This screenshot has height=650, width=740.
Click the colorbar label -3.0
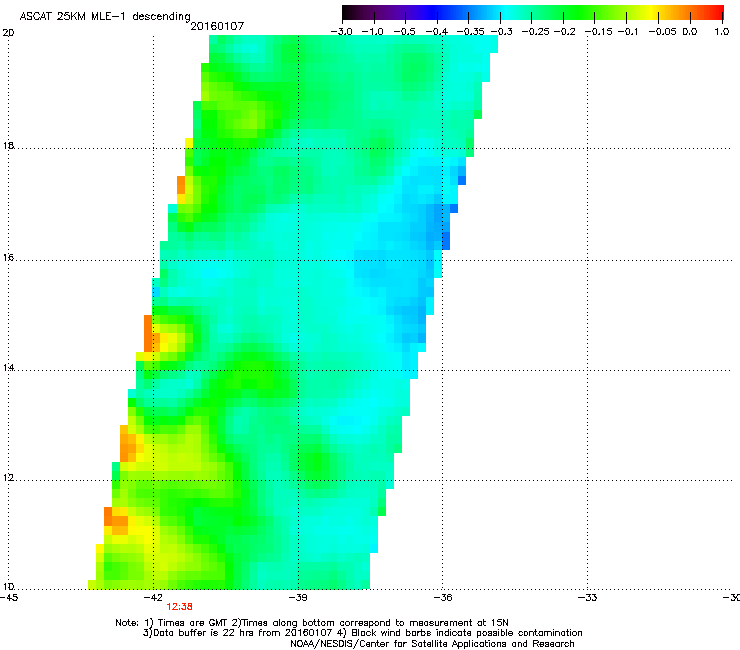pyautogui.click(x=341, y=32)
